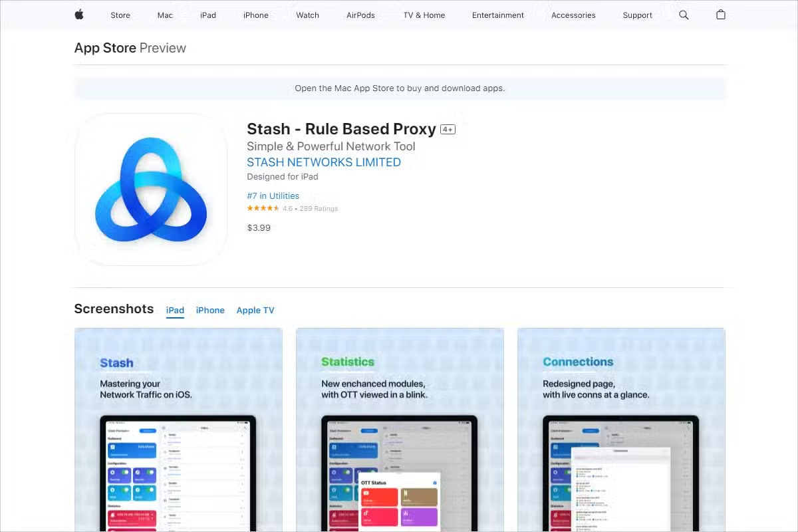The width and height of the screenshot is (798, 532).
Task: Open the Connections screenshot thumbnail
Action: click(x=621, y=430)
